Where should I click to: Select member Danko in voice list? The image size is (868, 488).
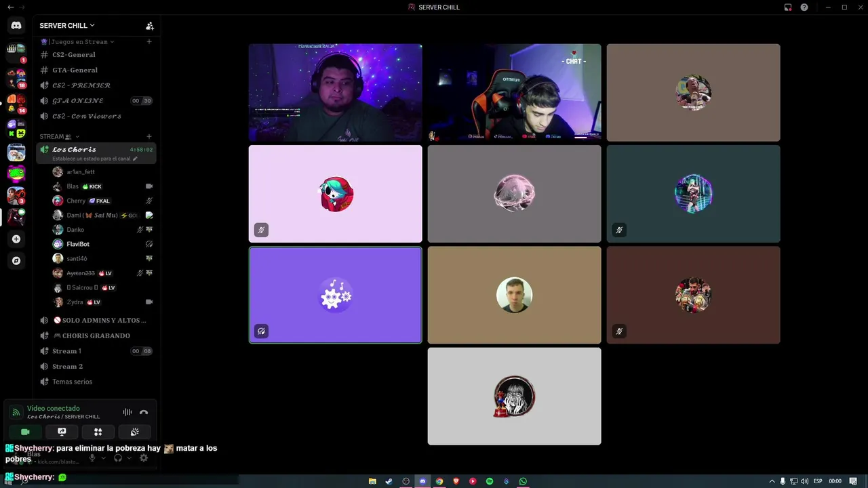point(103,230)
